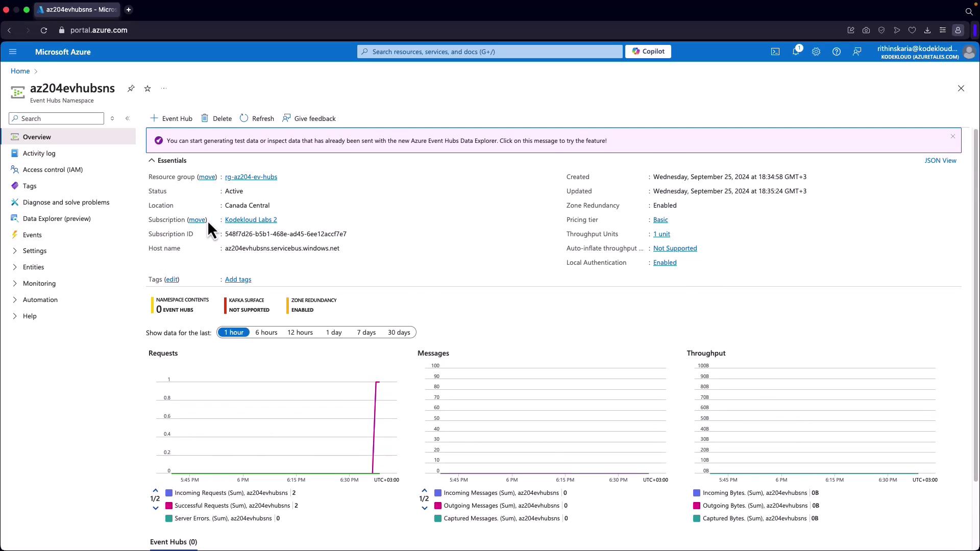Click the Incoming Requests legend color swatch
This screenshot has width=980, height=551.
(x=169, y=493)
